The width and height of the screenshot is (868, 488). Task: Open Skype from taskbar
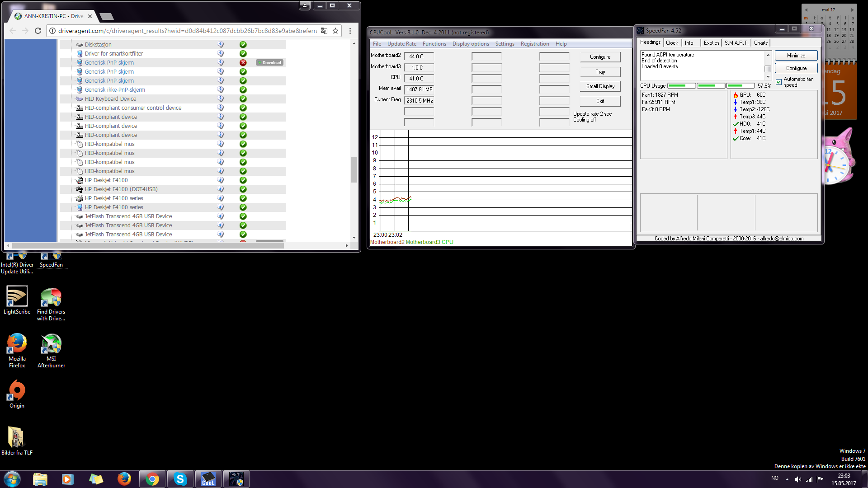[180, 479]
